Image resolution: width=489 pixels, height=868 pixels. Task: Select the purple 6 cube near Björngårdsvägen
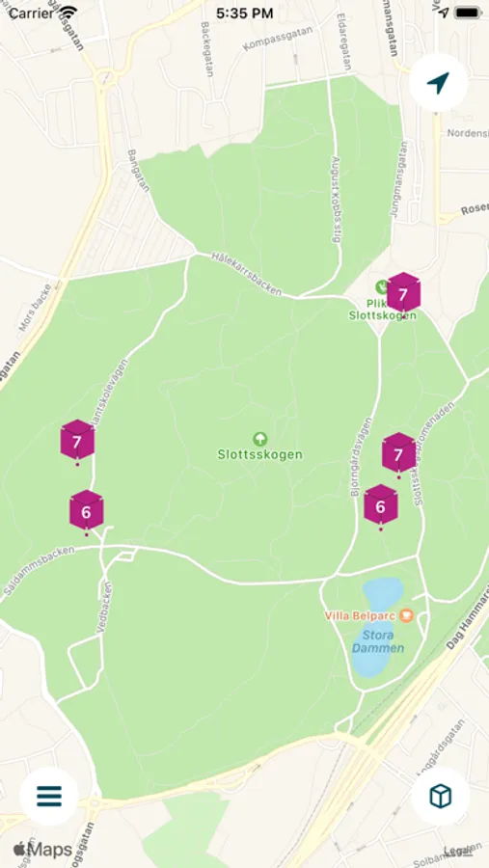pos(380,504)
